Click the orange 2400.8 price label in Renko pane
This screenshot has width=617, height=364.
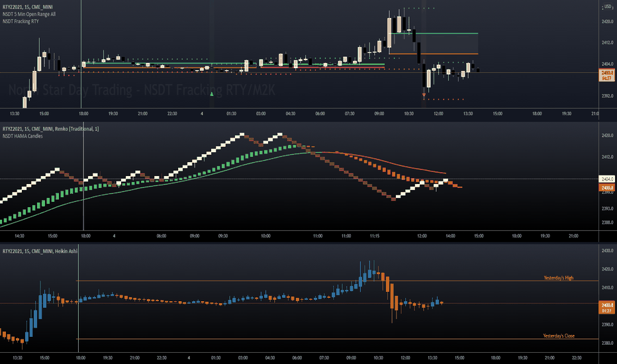606,188
